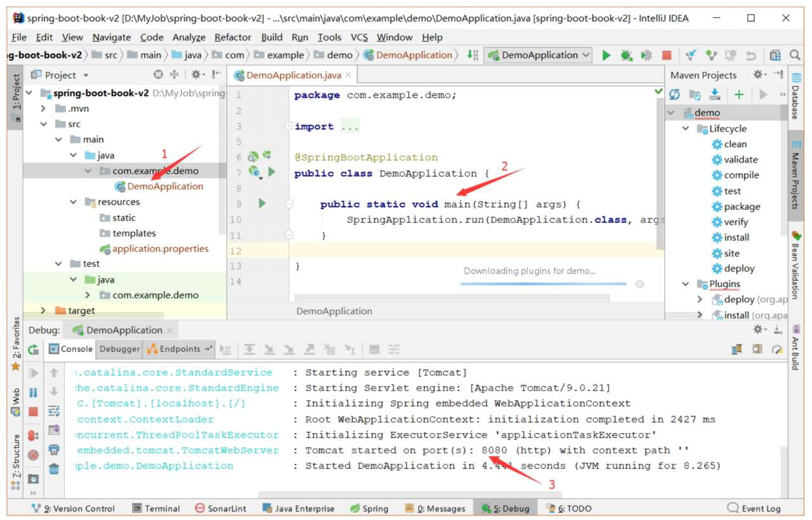Select DemoApplication class in project tree

click(159, 187)
